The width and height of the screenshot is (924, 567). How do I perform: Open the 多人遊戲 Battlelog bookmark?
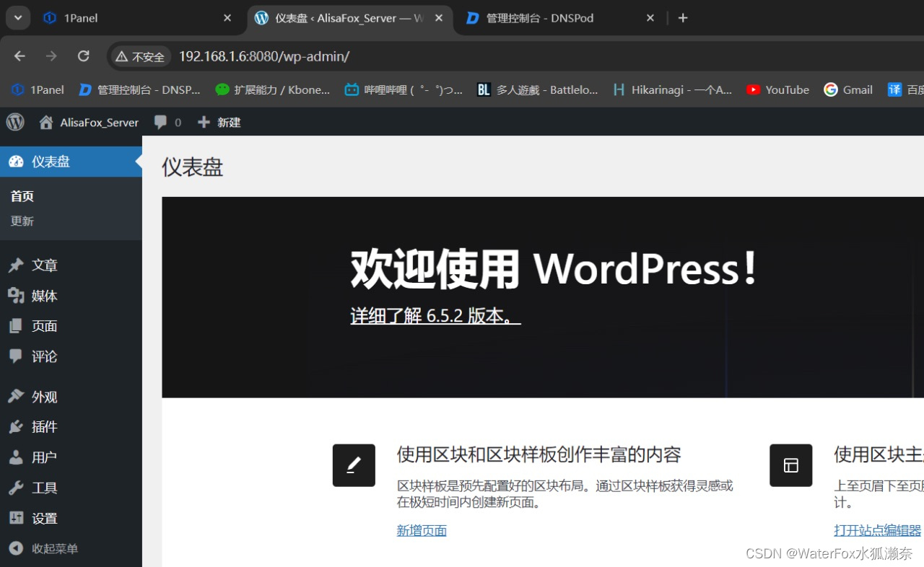point(538,89)
